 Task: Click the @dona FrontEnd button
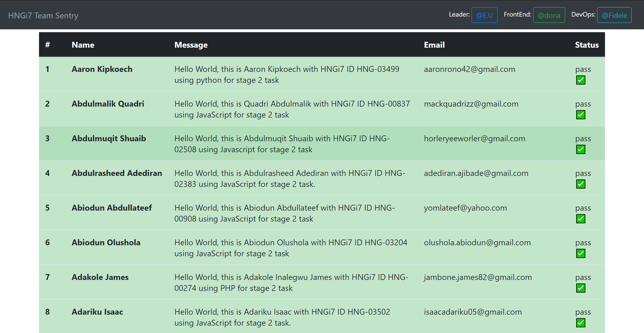click(x=549, y=15)
